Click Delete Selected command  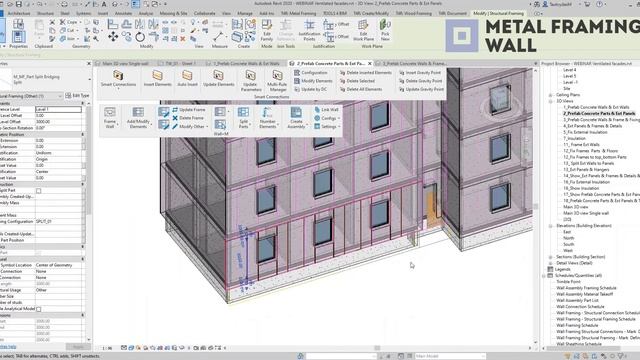[x=357, y=81]
